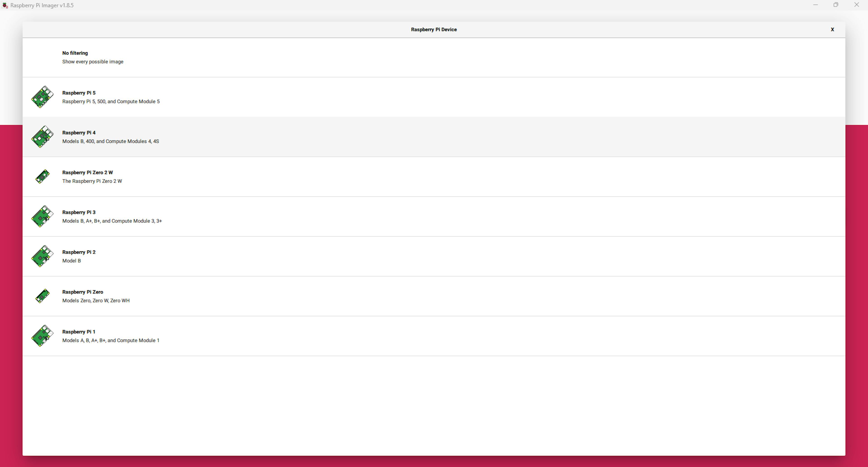Screen dimensions: 868x467
Task: Click 'Show every possible image' description
Action: coord(93,62)
